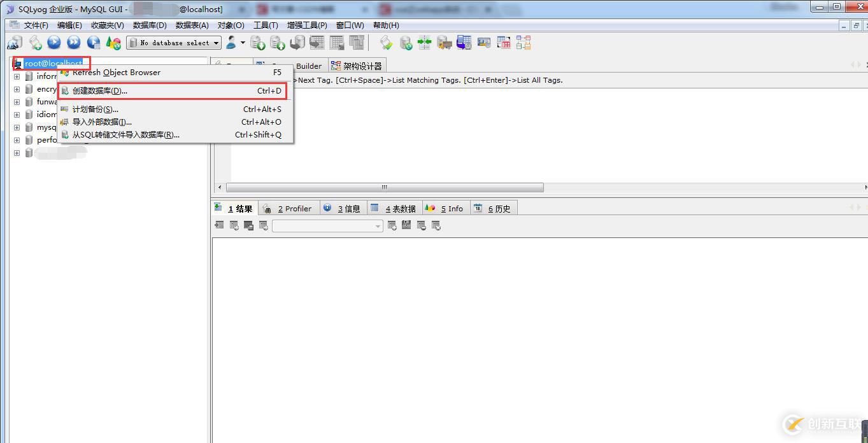Open the 文件(F) menu
This screenshot has height=443, width=868.
(x=36, y=25)
